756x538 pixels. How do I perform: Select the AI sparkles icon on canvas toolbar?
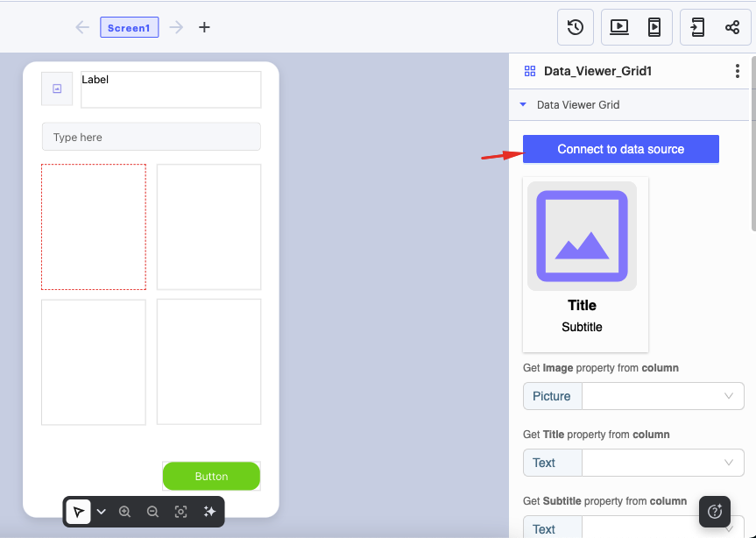208,511
